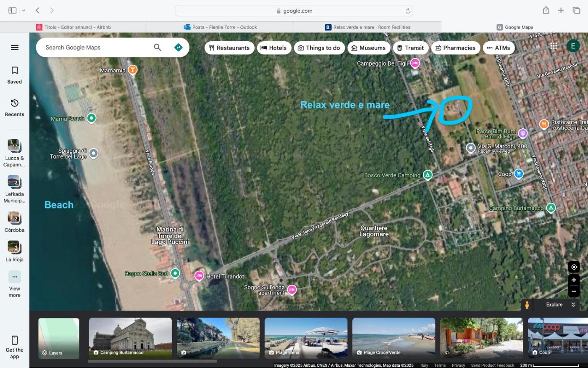This screenshot has height=368, width=588.
Task: Open the Recents history panel
Action: tap(15, 108)
